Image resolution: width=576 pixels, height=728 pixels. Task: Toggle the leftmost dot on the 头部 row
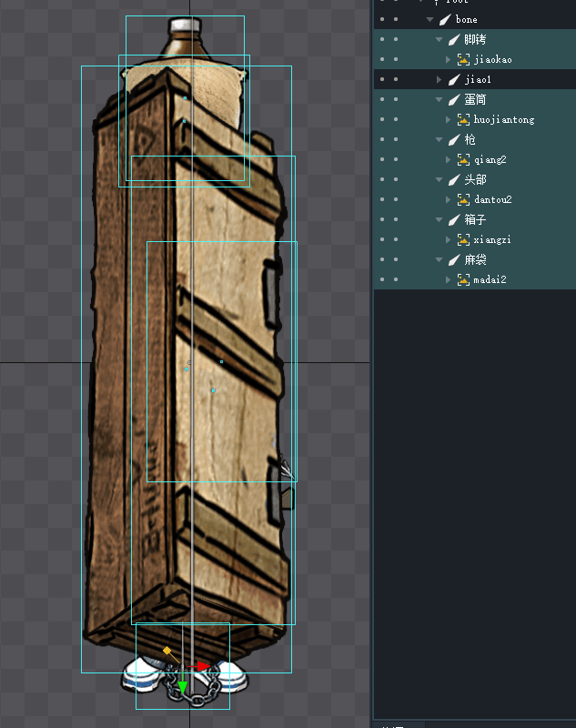381,180
